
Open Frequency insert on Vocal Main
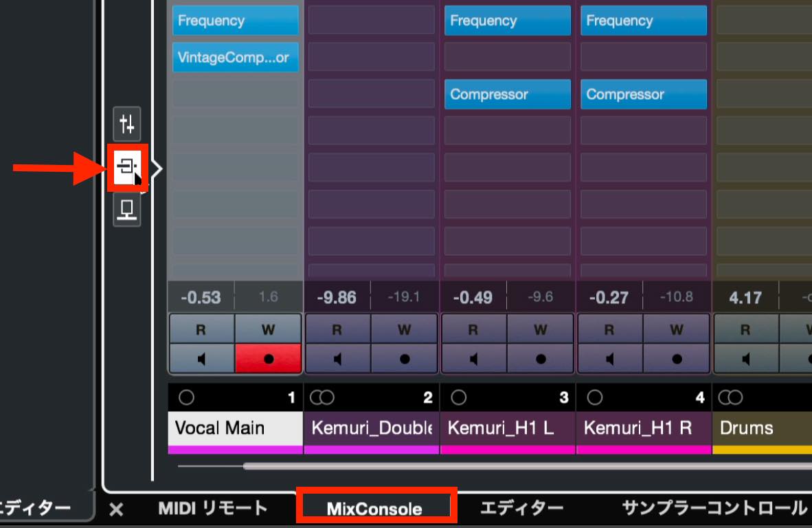(235, 21)
